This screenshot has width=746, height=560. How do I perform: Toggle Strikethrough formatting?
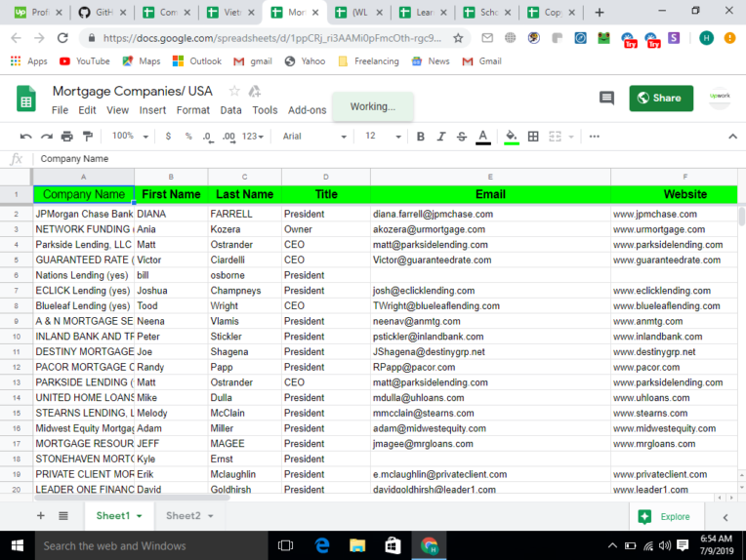pyautogui.click(x=462, y=137)
